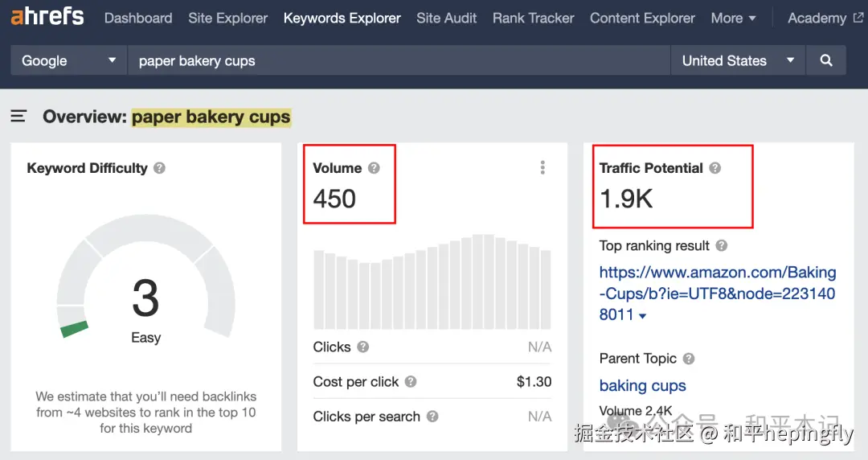Click the Parent Topic help icon
The image size is (868, 460).
coord(689,359)
